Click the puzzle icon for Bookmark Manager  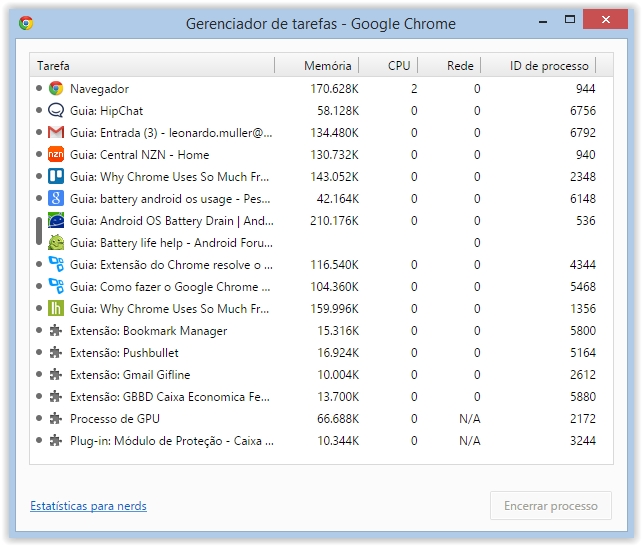(56, 331)
